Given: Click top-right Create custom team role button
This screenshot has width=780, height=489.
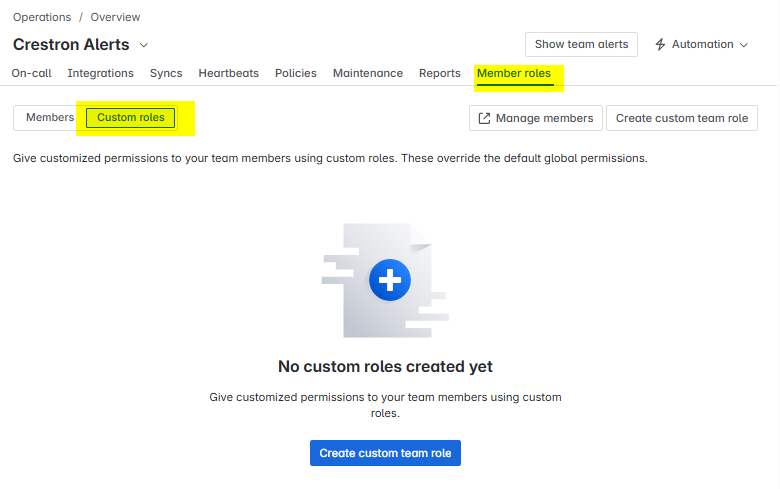Looking at the screenshot, I should point(682,118).
